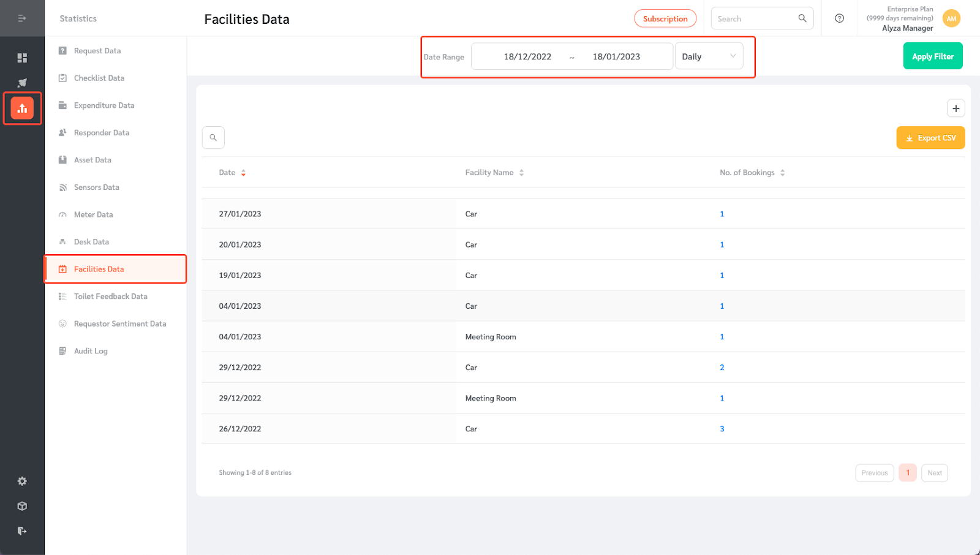Viewport: 980px width, 555px height.
Task: Apply the date range filter
Action: pyautogui.click(x=933, y=56)
